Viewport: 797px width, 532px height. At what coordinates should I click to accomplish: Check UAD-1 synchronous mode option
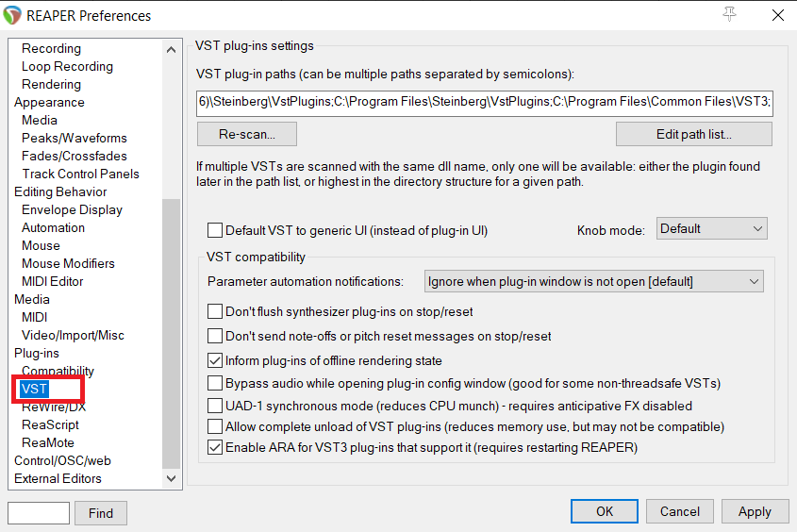(214, 406)
